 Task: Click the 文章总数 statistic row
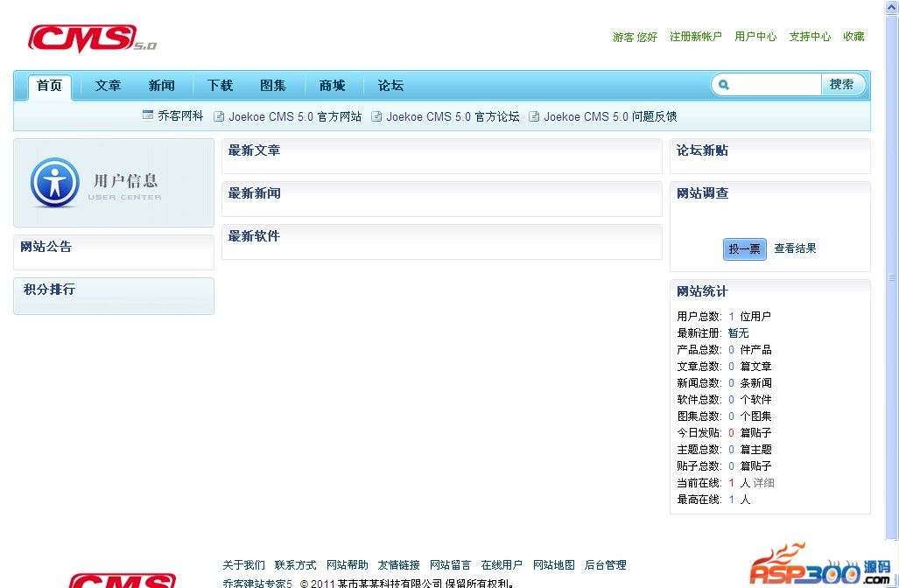(x=724, y=367)
